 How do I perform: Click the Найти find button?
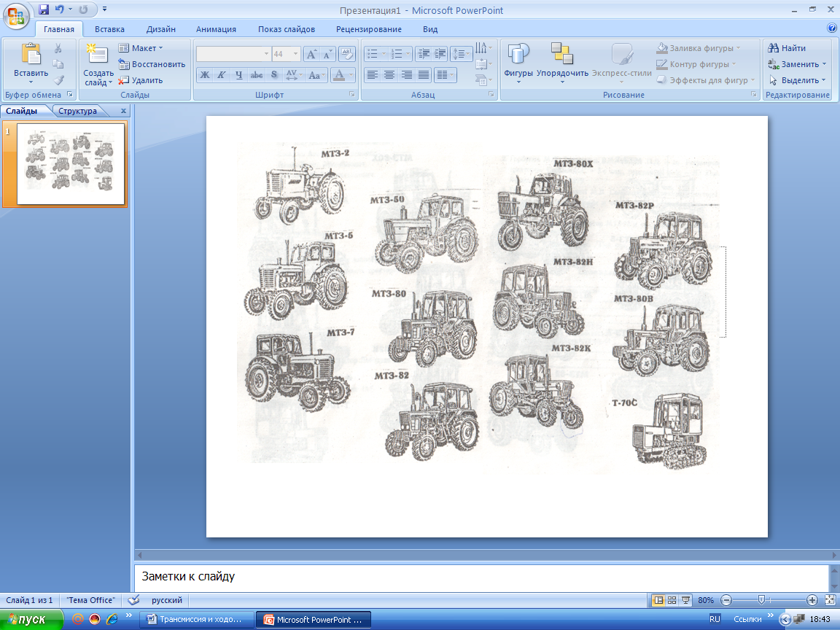click(787, 48)
